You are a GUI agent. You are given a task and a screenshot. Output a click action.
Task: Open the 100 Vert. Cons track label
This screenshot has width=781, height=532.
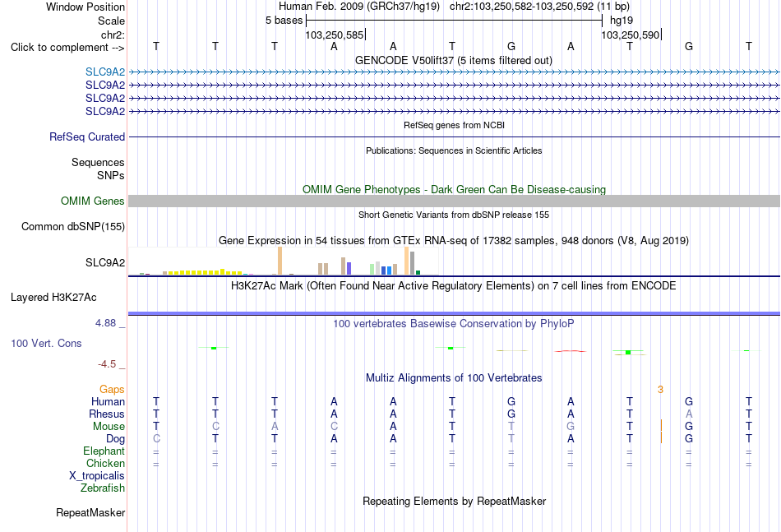46,343
